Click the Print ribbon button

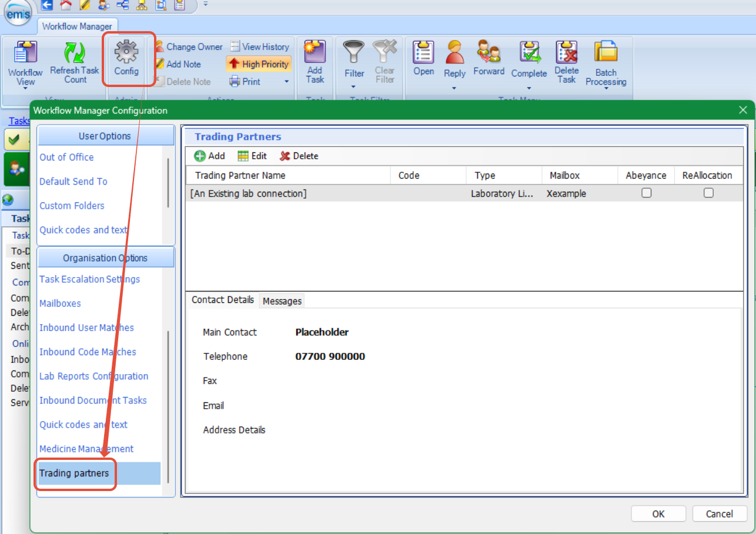(245, 81)
